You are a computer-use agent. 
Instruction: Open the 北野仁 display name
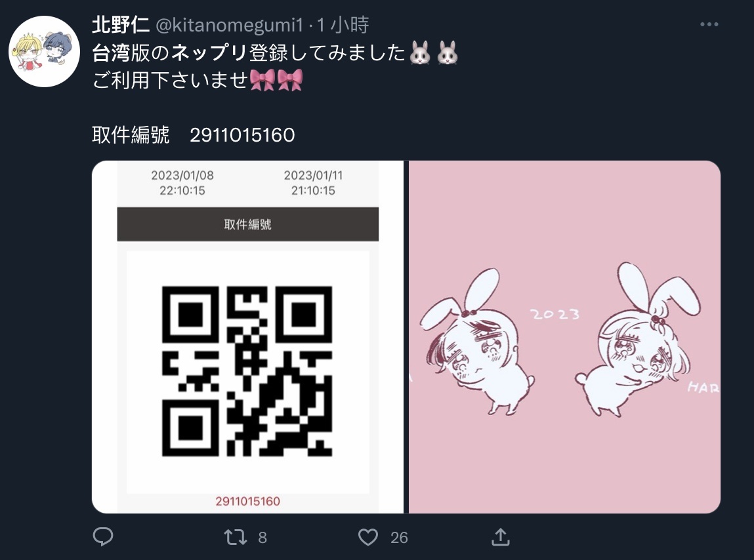pos(121,24)
